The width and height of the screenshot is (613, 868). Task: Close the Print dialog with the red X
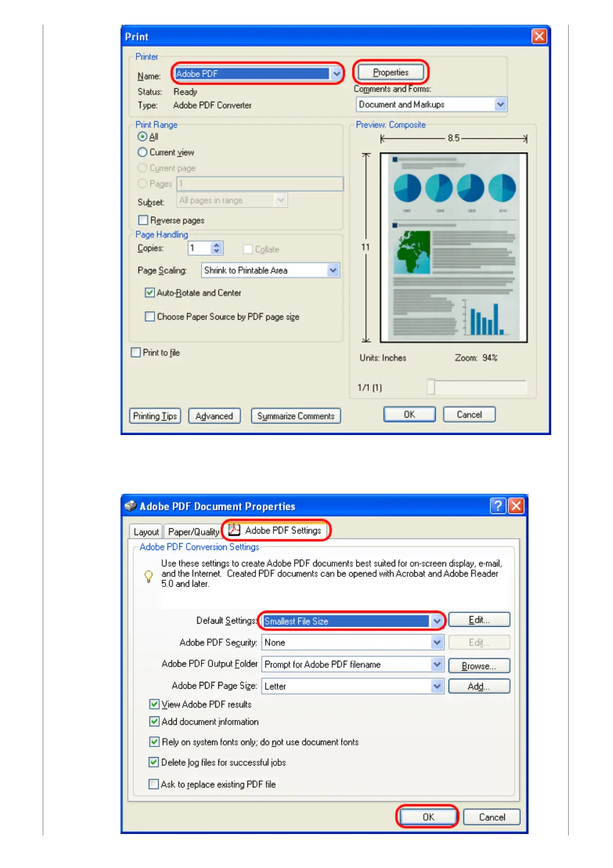(539, 36)
